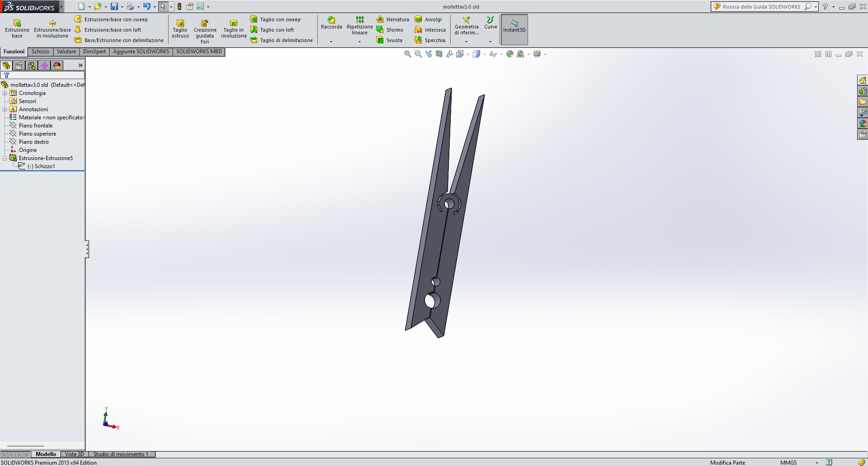
Task: Switch to the Funzioni tab
Action: 14,52
